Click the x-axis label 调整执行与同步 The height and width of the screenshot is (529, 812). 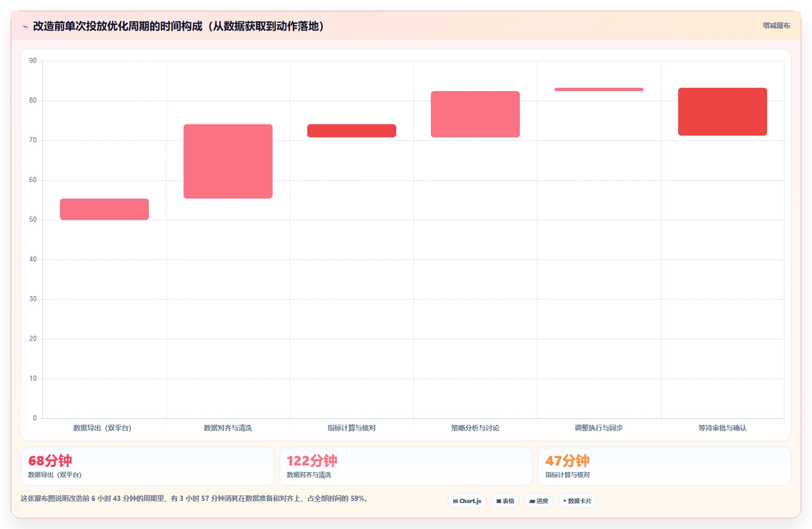599,428
